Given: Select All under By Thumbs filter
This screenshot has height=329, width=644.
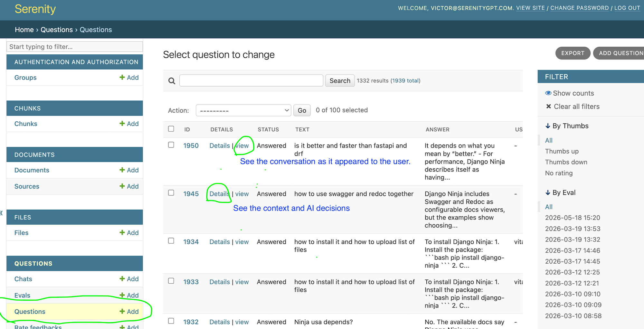Looking at the screenshot, I should point(549,140).
